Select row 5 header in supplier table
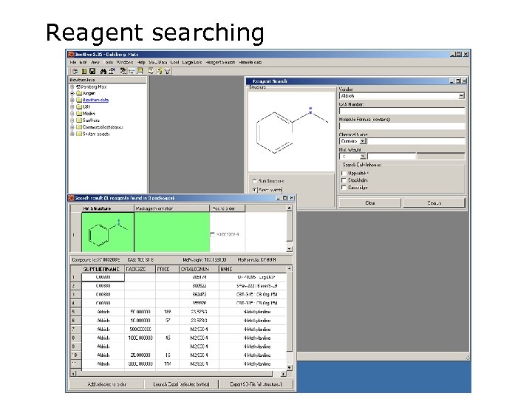Viewport: 532px width, 399px height. point(75,312)
